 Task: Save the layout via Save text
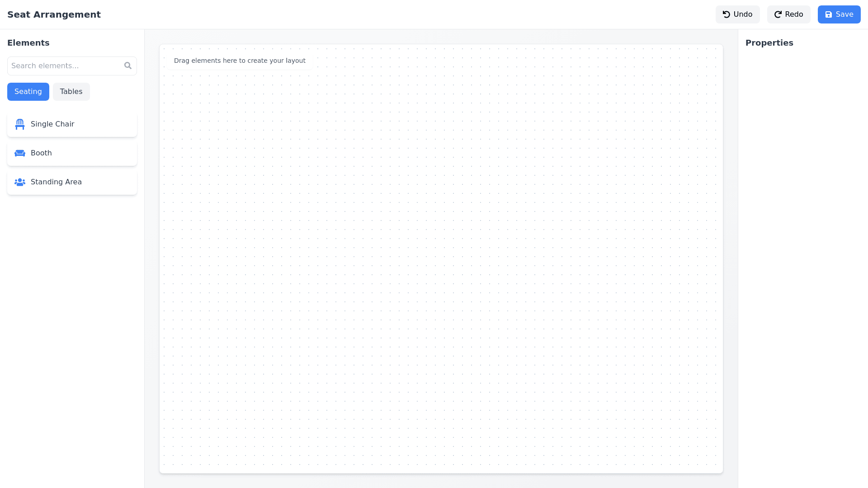click(844, 14)
